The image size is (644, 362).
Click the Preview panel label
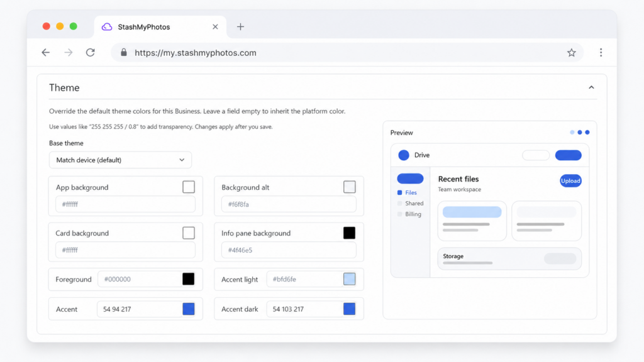(x=402, y=133)
